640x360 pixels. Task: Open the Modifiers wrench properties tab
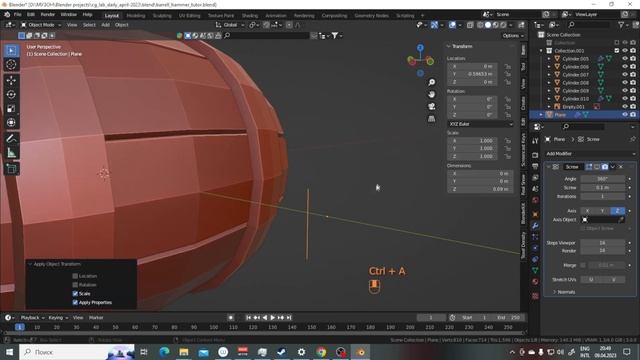click(535, 226)
